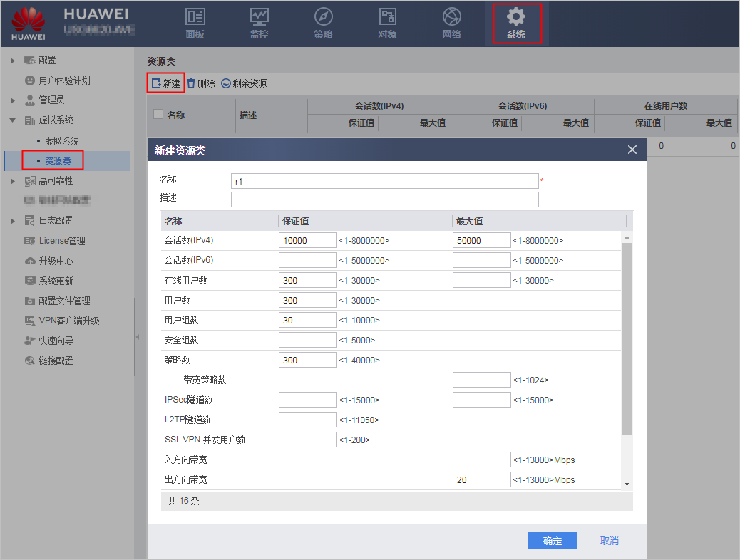Screen dimensions: 740x560
Task: Edit 用户组数 guaranteed value 30
Action: click(x=308, y=321)
